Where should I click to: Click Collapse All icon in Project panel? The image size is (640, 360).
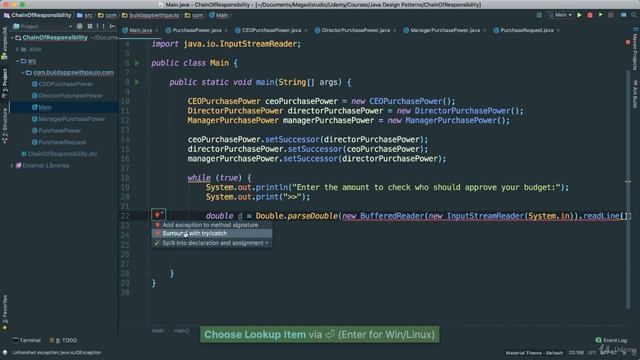(90, 26)
